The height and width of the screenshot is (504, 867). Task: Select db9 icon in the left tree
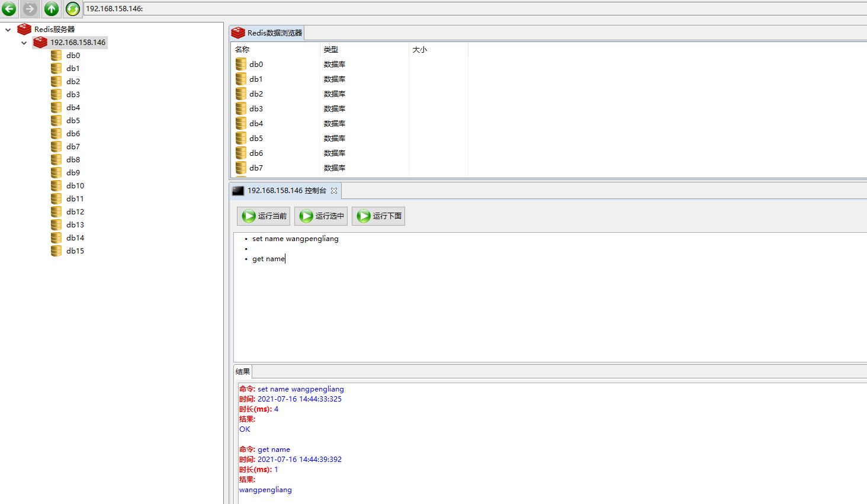(x=56, y=173)
